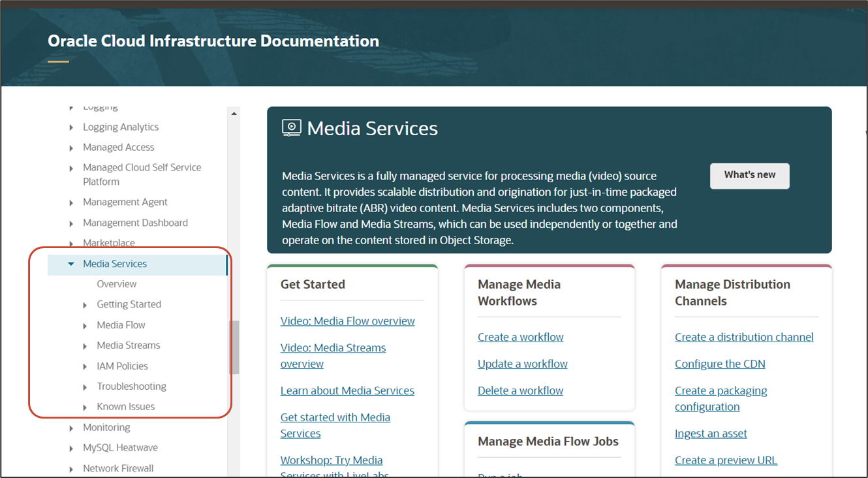Image resolution: width=868 pixels, height=478 pixels.
Task: Select Overview under Media Services
Action: point(117,283)
